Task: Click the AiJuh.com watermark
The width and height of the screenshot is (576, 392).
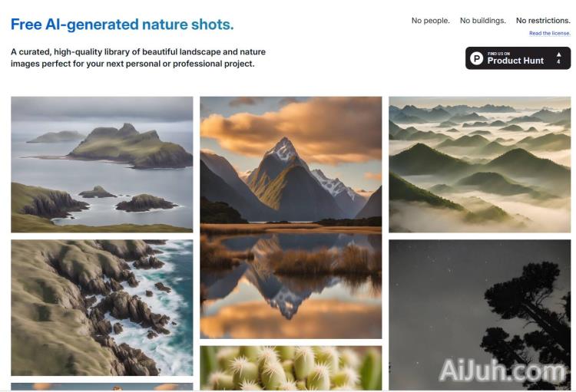Action: pyautogui.click(x=502, y=370)
